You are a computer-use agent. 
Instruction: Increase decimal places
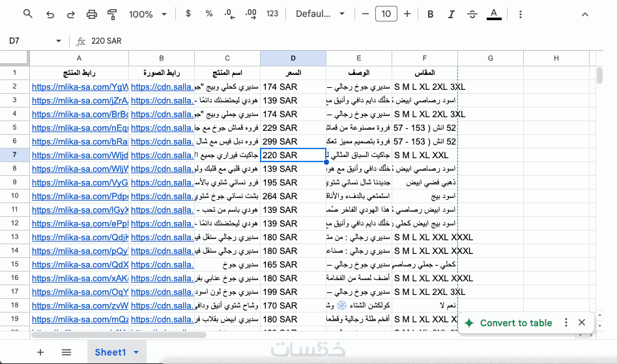pyautogui.click(x=251, y=14)
